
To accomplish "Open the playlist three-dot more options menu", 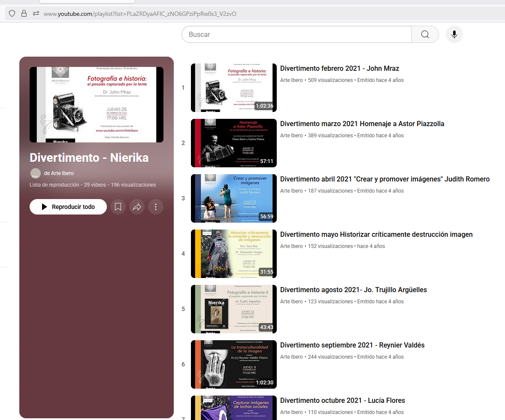I will pos(156,207).
